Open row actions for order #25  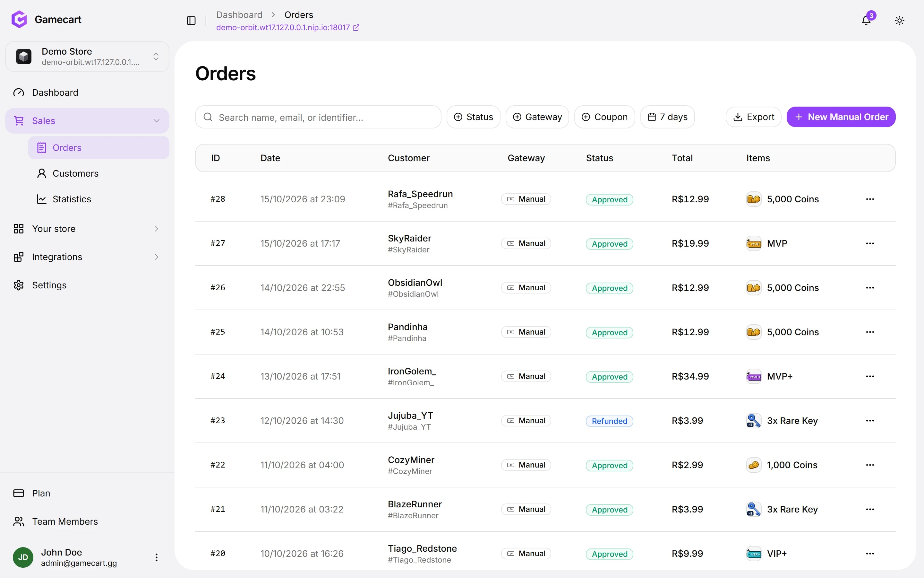point(870,332)
